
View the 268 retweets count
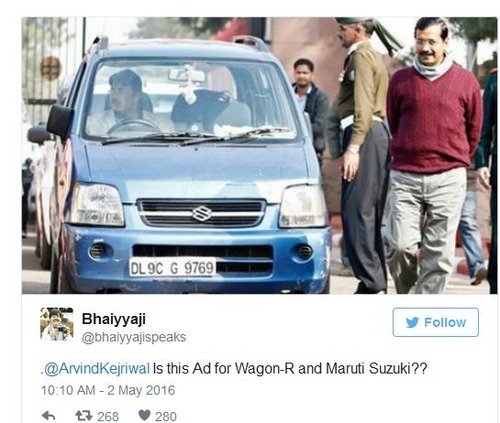(108, 416)
